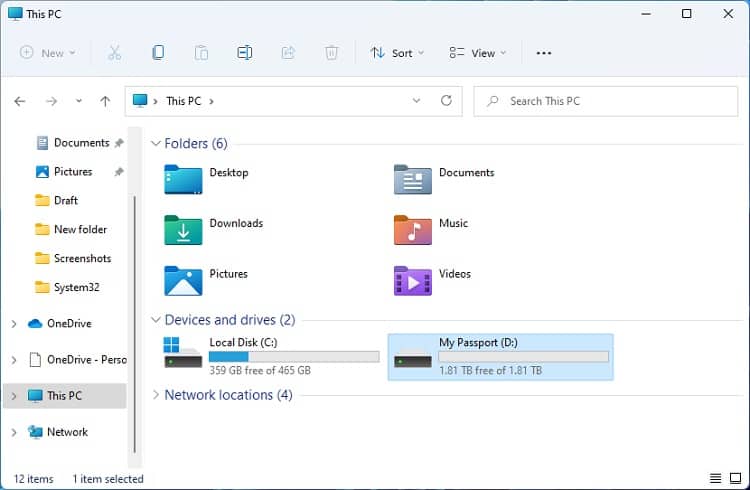Switch to large icons view in status bar

click(x=735, y=478)
